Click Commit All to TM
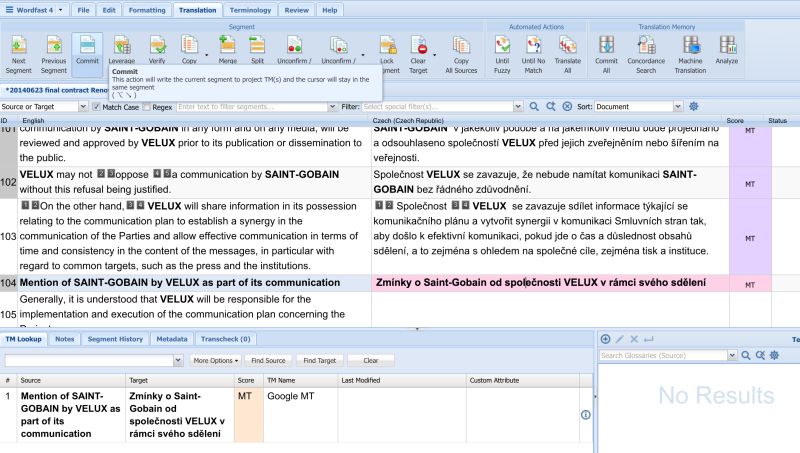The height and width of the screenshot is (453, 800). click(x=606, y=55)
